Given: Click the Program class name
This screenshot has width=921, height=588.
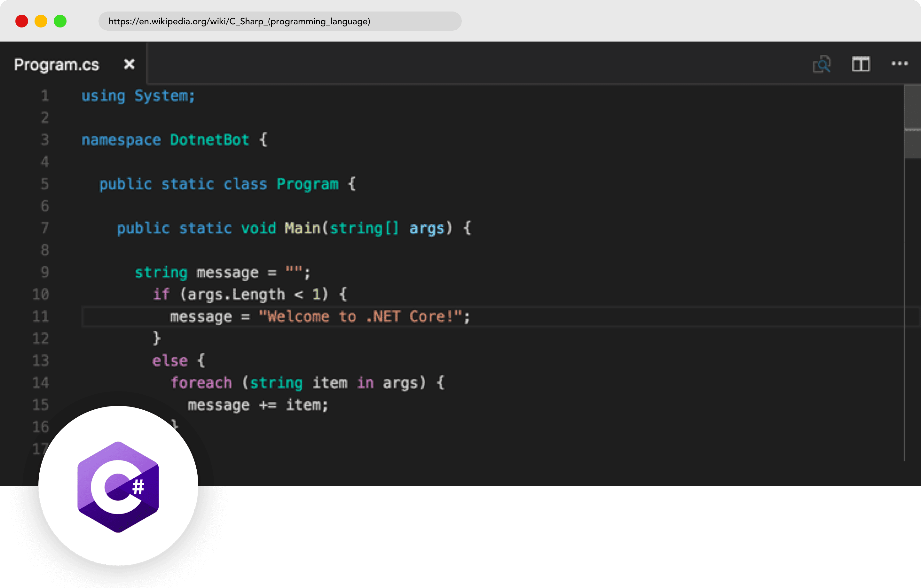Looking at the screenshot, I should (x=308, y=184).
